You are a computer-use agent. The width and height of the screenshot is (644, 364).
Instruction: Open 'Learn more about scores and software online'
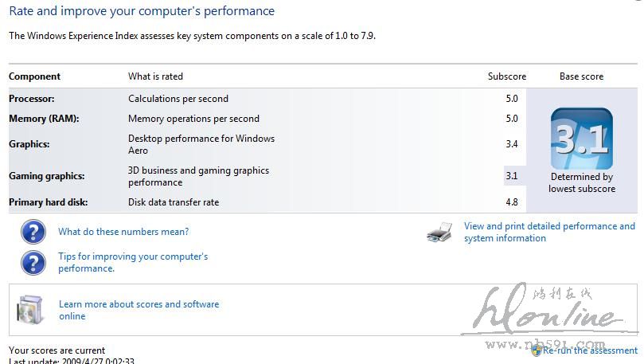coord(139,310)
